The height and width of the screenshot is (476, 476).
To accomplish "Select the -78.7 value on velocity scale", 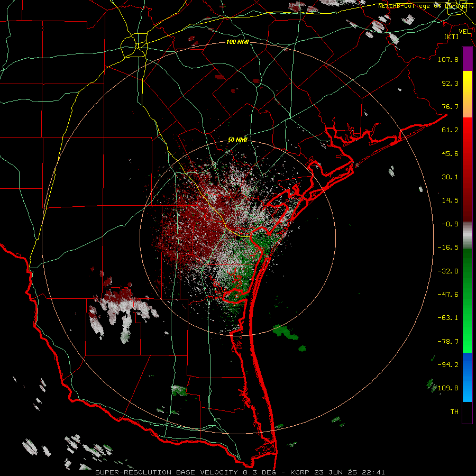I will (x=448, y=342).
